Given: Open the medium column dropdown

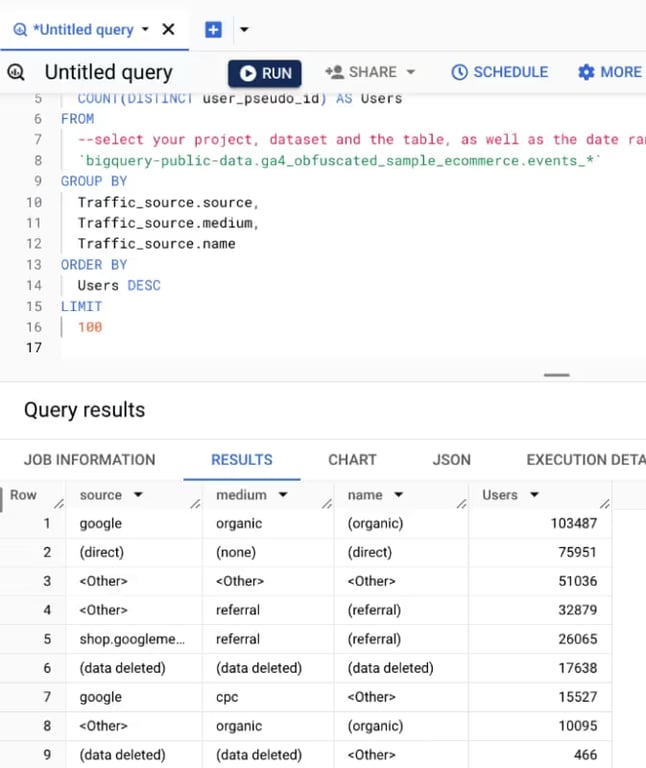Looking at the screenshot, I should (283, 495).
